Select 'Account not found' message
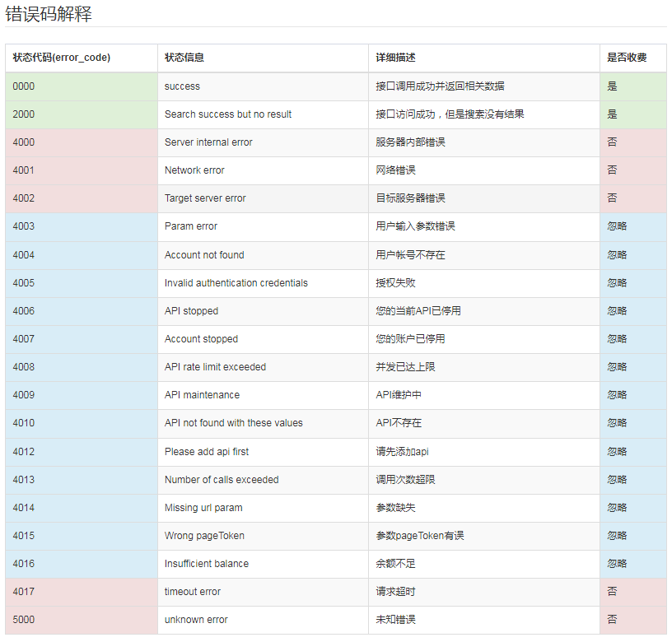 pyautogui.click(x=204, y=255)
